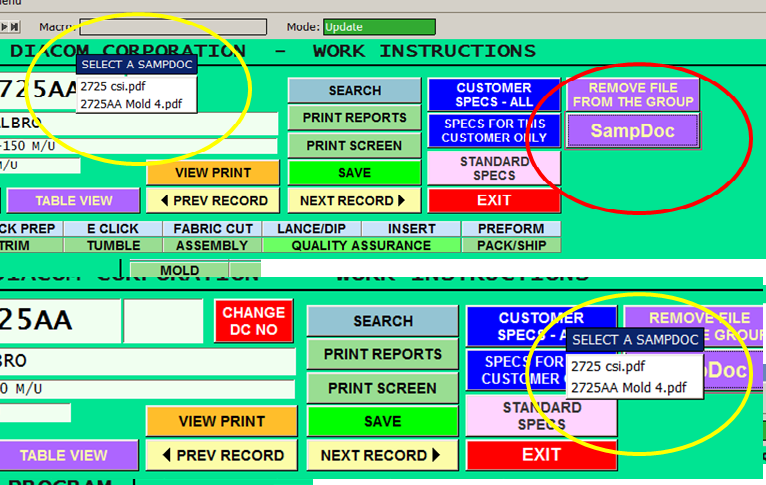This screenshot has height=485, width=766.
Task: Click the empty field beside the CHANGE DC NO button
Action: pyautogui.click(x=163, y=321)
